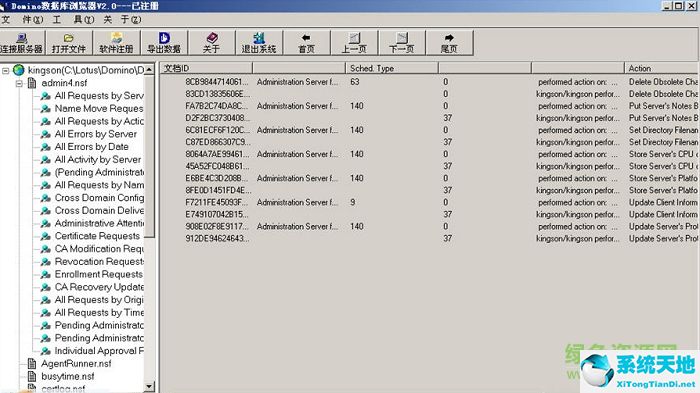Click view icon beside Certificate Requests
Viewport: 700px width, 393px height.
(46, 236)
